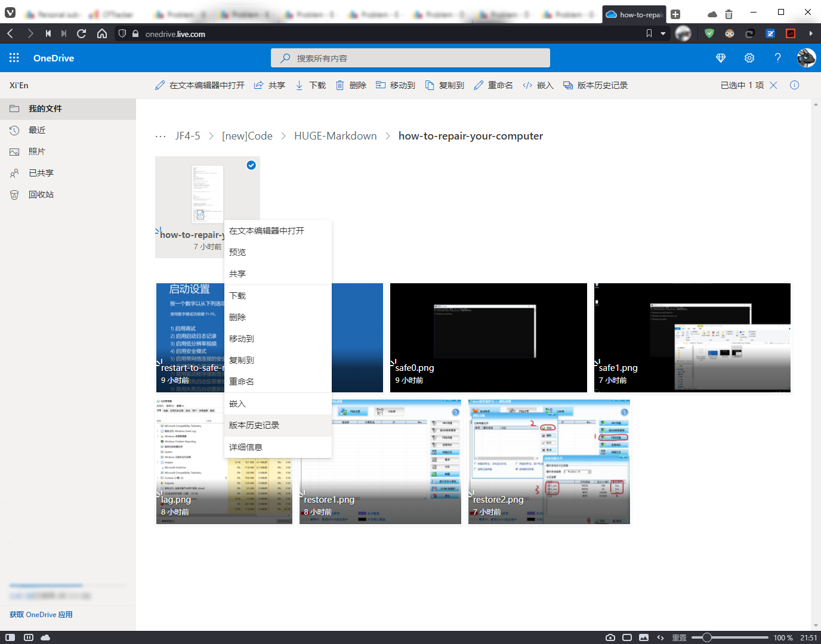
Task: Click toolbar 重命名 button
Action: [493, 85]
